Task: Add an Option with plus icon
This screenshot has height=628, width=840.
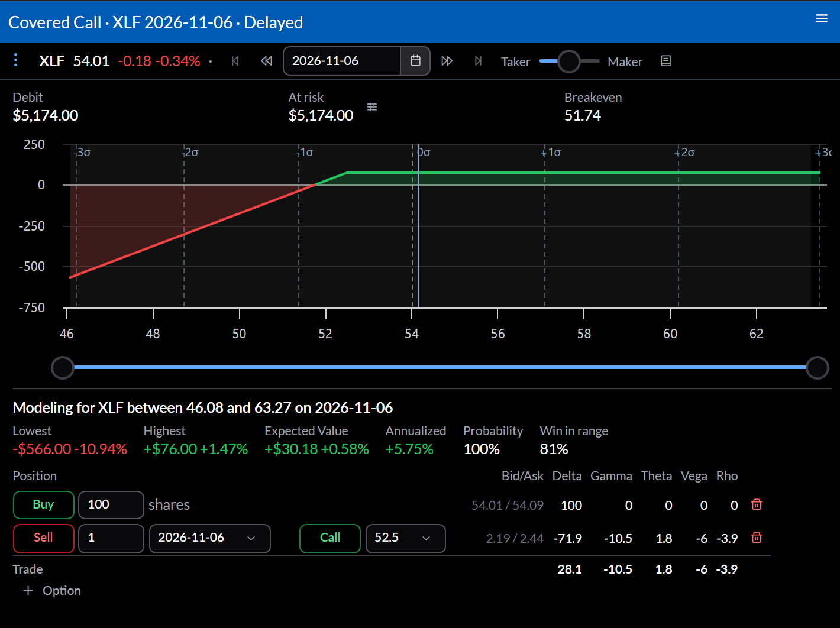Action: coord(28,591)
